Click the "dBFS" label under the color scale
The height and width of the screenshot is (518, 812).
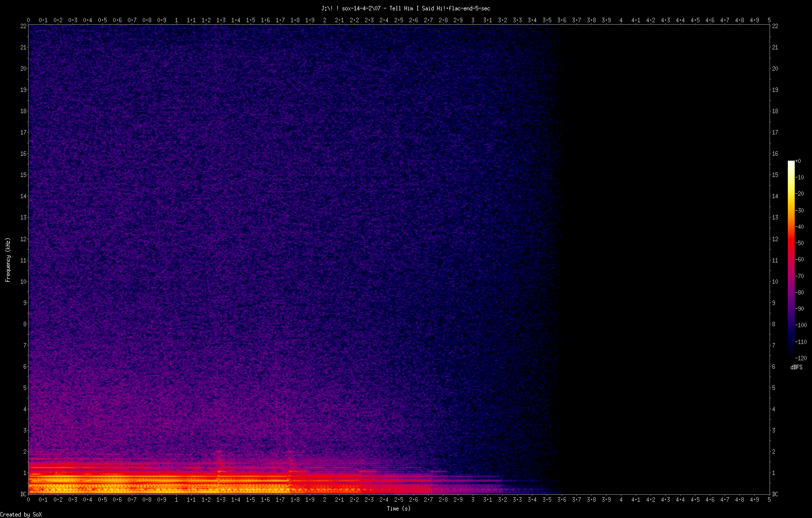796,367
